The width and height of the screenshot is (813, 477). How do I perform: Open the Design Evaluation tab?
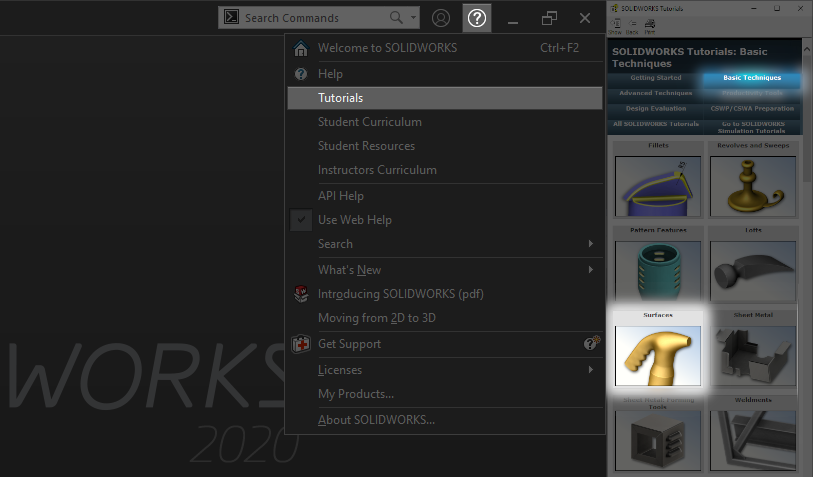(x=655, y=109)
